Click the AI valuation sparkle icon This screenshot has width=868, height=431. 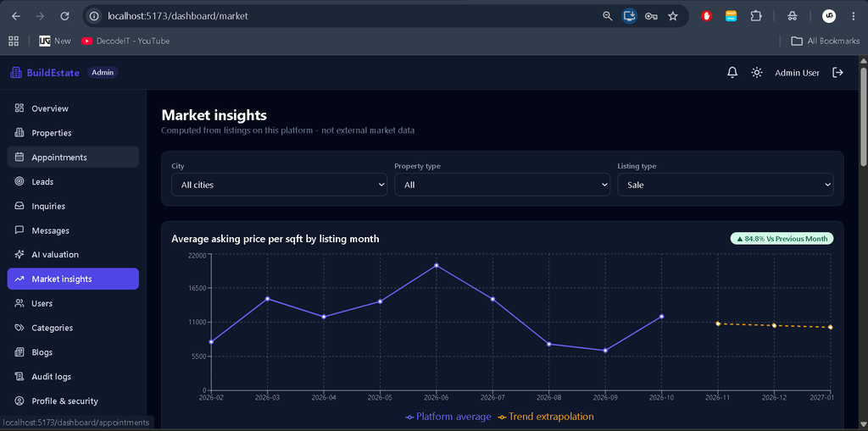click(19, 255)
